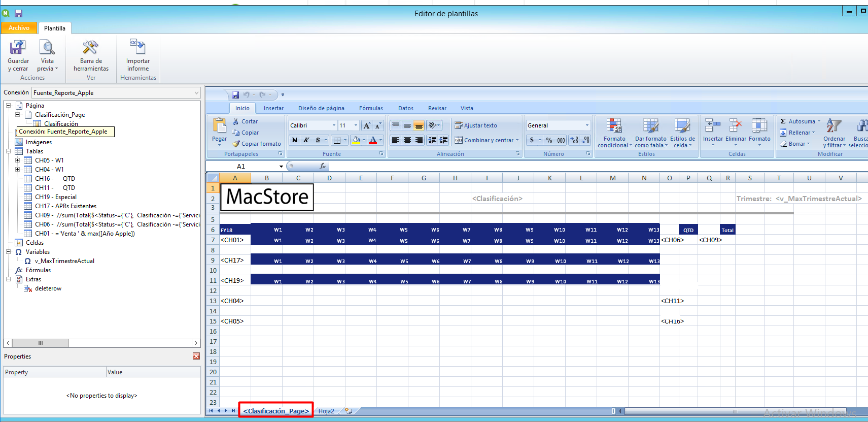
Task: Open the Revisar ribbon tab
Action: click(437, 108)
